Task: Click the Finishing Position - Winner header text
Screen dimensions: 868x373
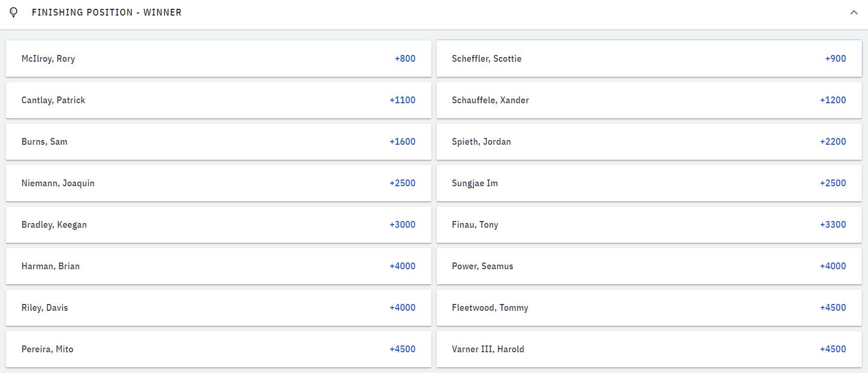Action: point(106,12)
